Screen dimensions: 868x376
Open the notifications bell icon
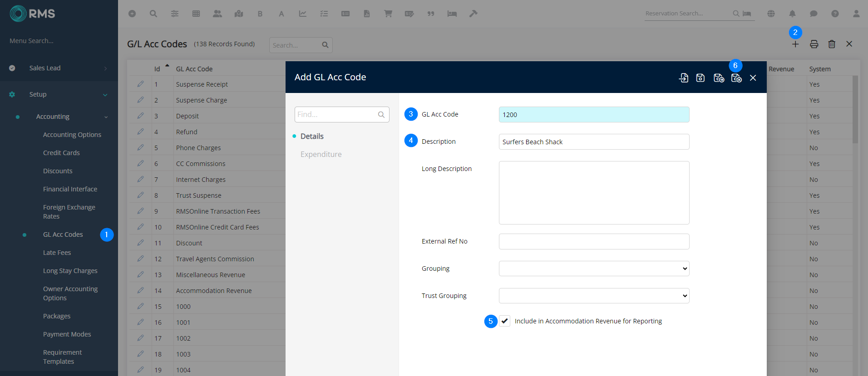pyautogui.click(x=792, y=14)
